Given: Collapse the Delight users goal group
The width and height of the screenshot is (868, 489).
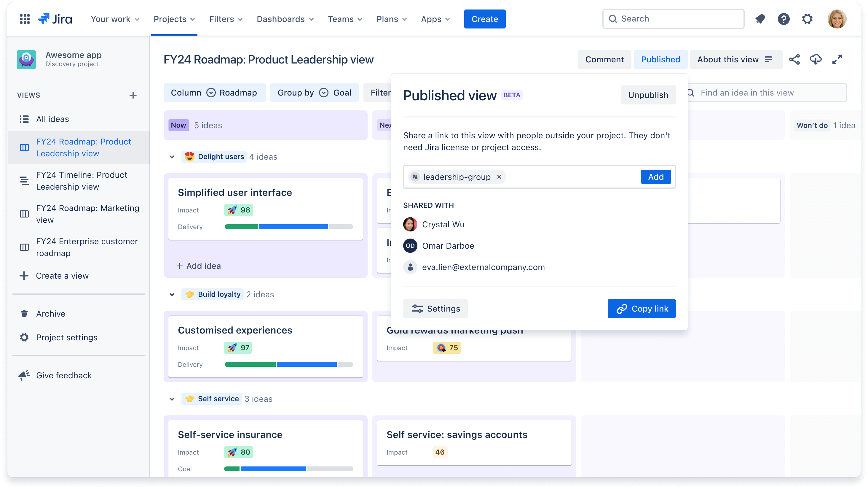Looking at the screenshot, I should (173, 156).
